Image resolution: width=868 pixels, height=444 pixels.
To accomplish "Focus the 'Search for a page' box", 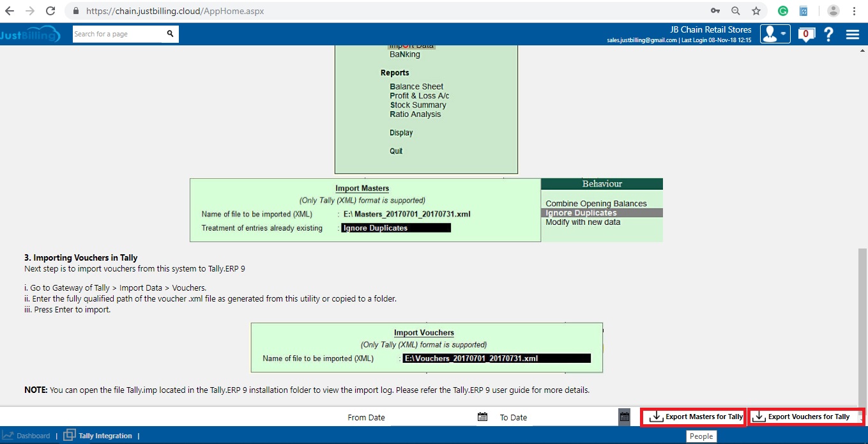I will 119,34.
